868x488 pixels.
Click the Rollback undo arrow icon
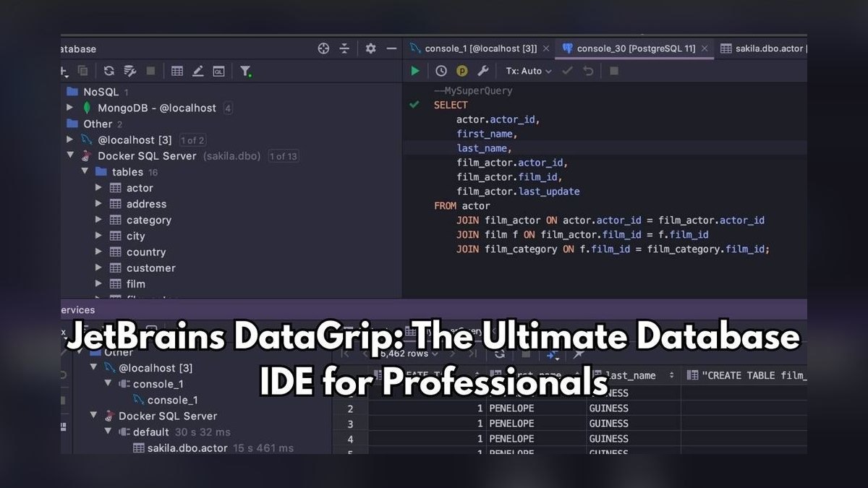[588, 71]
